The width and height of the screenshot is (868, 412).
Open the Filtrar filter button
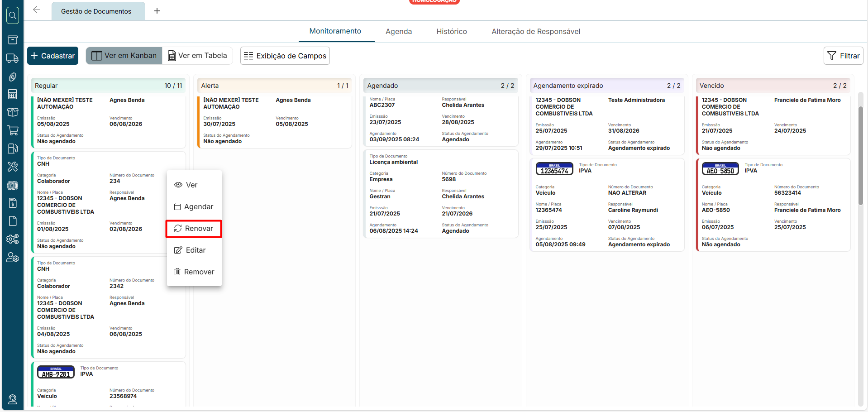(x=844, y=56)
